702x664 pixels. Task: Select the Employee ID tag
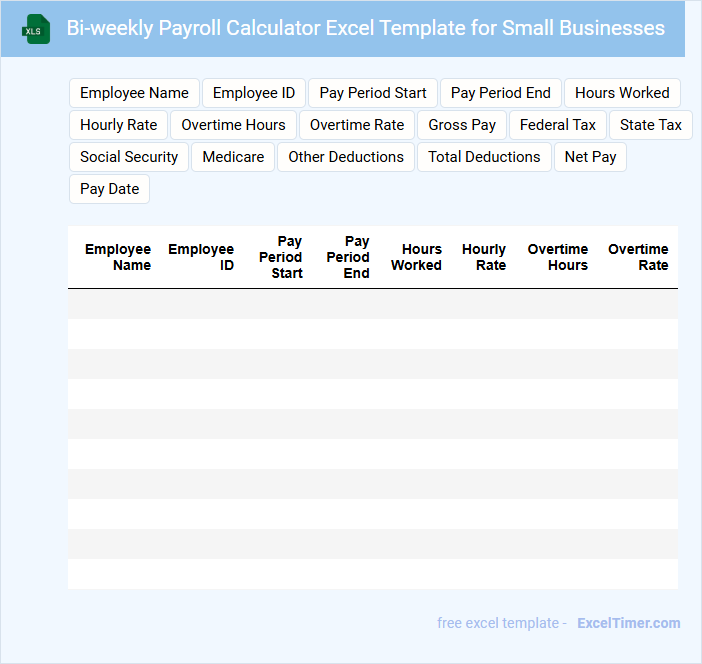tap(254, 93)
